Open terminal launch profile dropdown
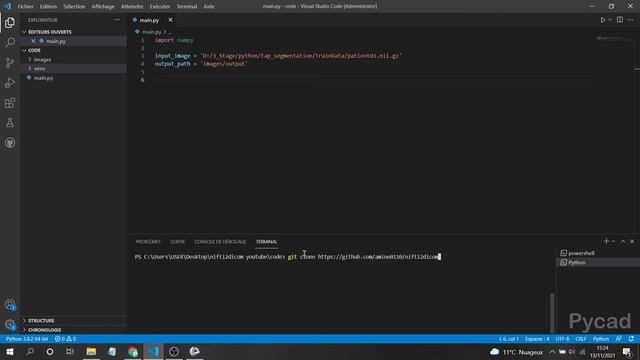 [613, 242]
